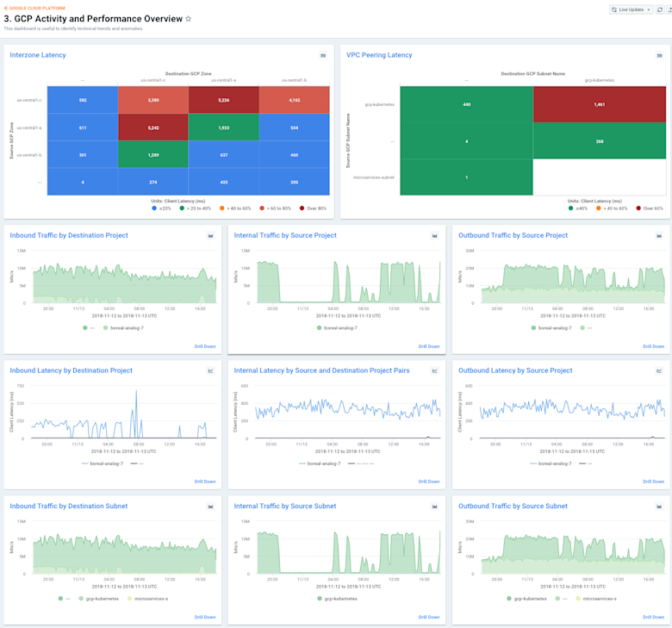Open Outbound Traffic by Source Project title
This screenshot has height=628, width=672.
click(513, 235)
